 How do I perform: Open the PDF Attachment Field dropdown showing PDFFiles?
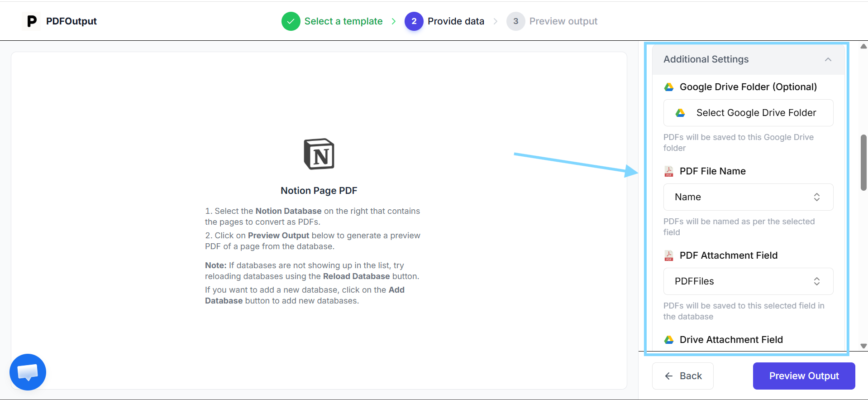tap(748, 281)
